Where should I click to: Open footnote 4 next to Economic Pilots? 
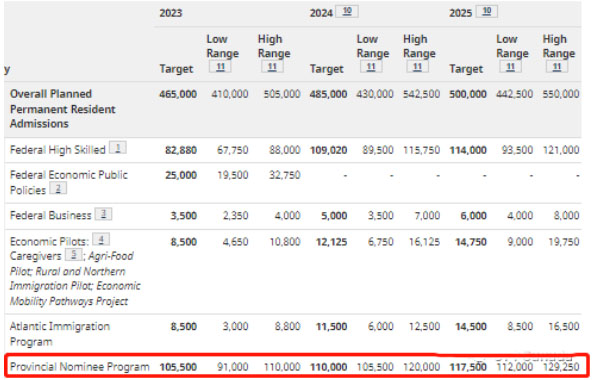101,239
